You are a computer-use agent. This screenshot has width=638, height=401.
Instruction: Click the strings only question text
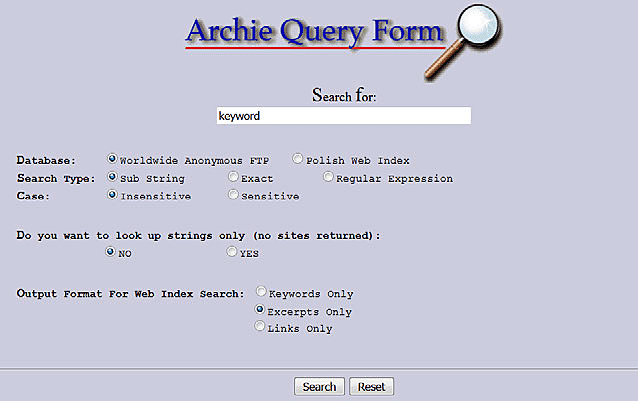198,236
